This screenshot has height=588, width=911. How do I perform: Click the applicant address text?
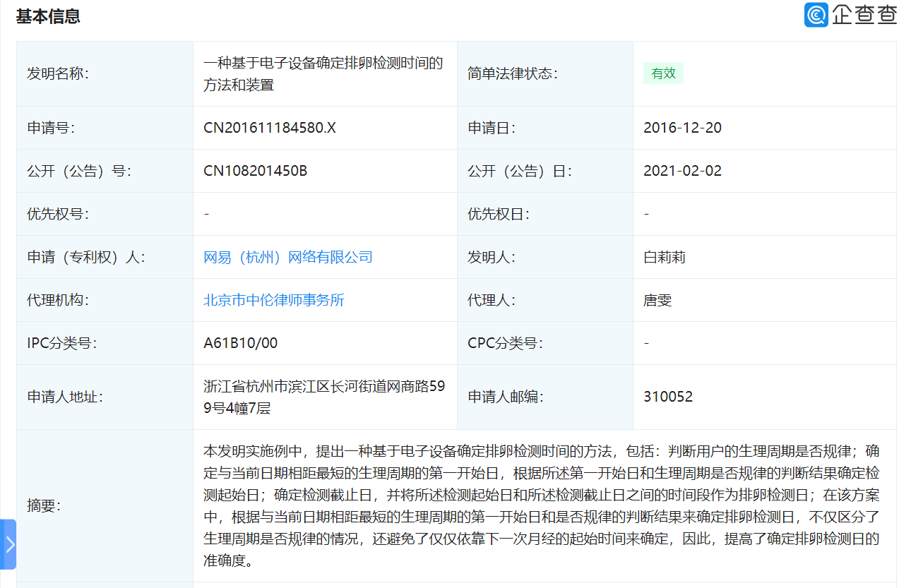(x=324, y=397)
